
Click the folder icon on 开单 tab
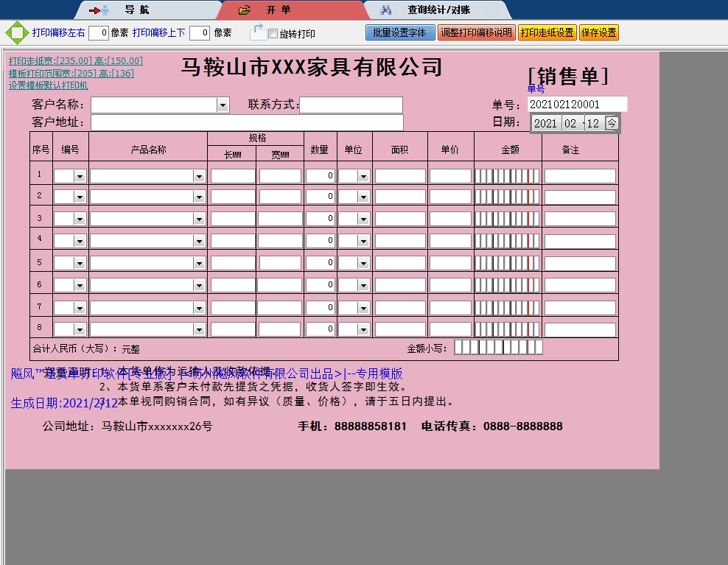coord(245,10)
